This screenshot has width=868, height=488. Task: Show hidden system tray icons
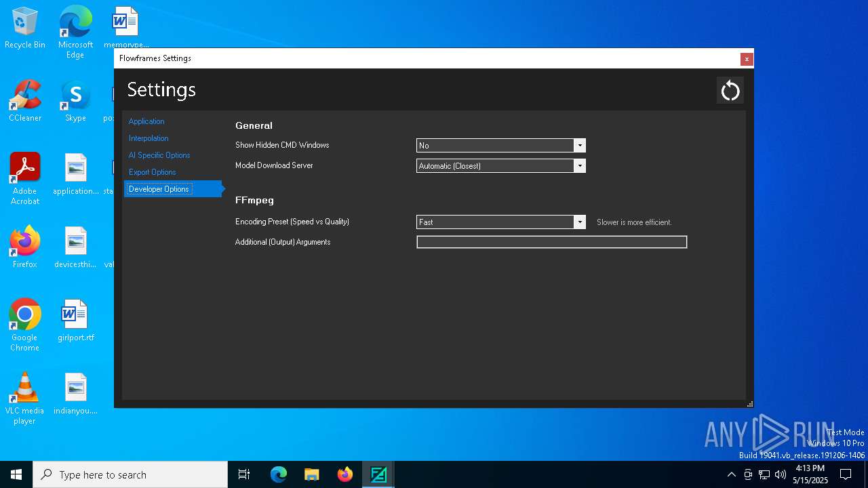(731, 474)
